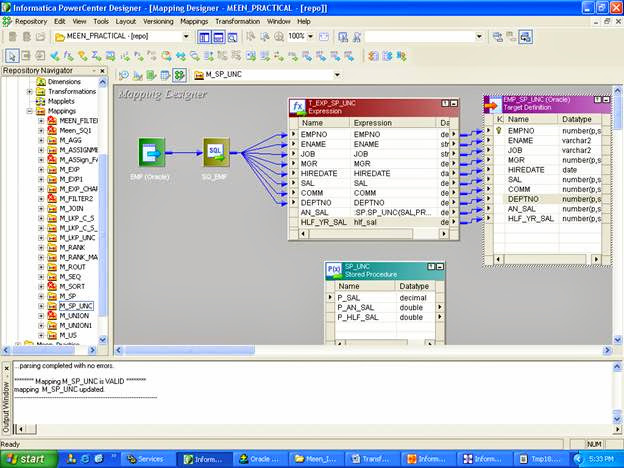Click the first greyed save icon in toolbar
The height and width of the screenshot is (468, 624).
tap(13, 37)
